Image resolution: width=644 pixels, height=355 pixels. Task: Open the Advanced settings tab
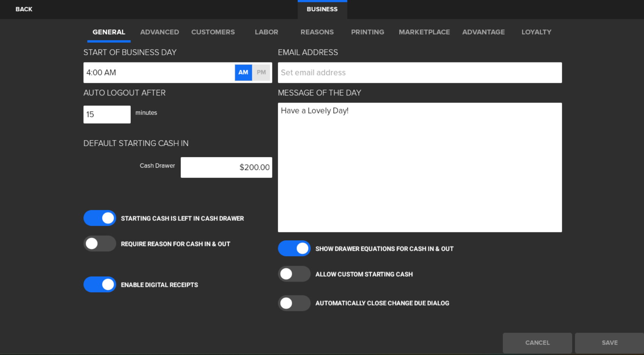click(159, 32)
